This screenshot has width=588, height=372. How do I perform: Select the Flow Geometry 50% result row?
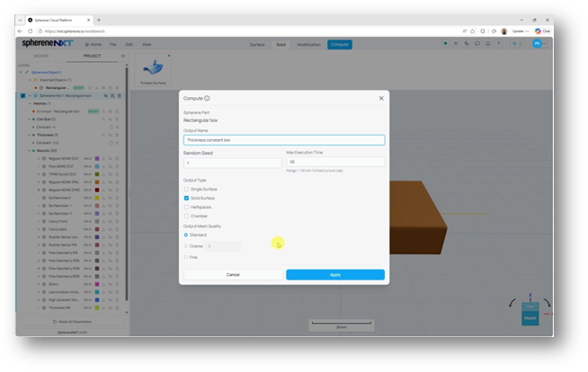click(x=64, y=269)
